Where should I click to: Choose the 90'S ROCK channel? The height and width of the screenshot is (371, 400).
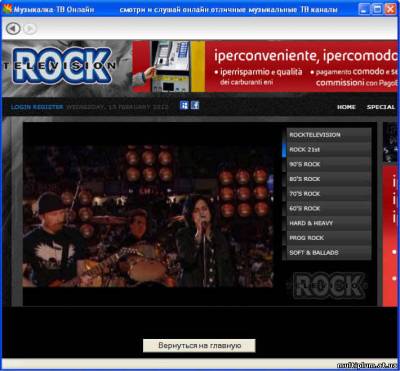pyautogui.click(x=327, y=164)
